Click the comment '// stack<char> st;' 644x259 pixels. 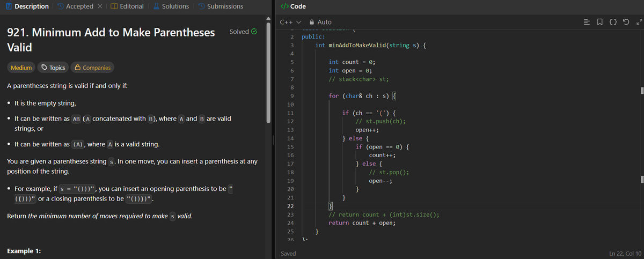358,79
